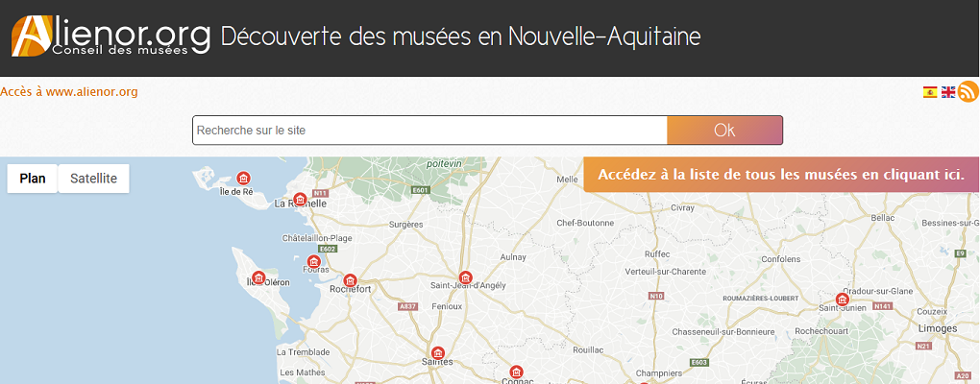Click the Spanish flag language icon
Viewport: 980px width, 384px height.
click(930, 92)
